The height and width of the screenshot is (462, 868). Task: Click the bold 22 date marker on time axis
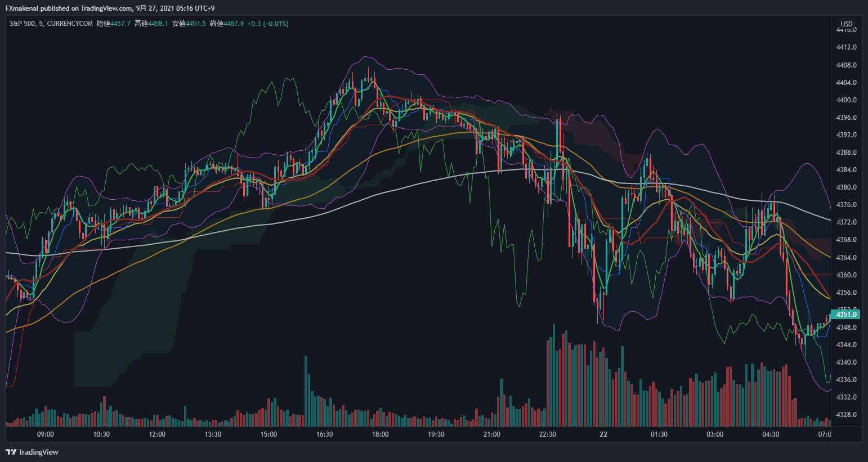coord(603,434)
